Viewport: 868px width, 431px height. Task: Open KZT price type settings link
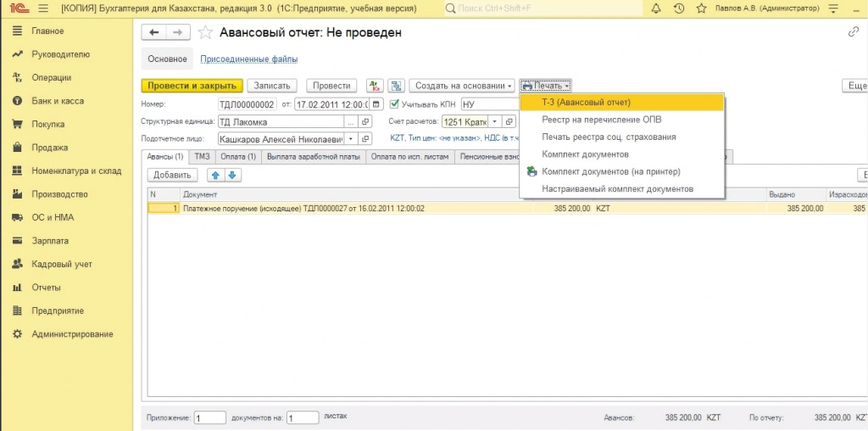pos(453,138)
